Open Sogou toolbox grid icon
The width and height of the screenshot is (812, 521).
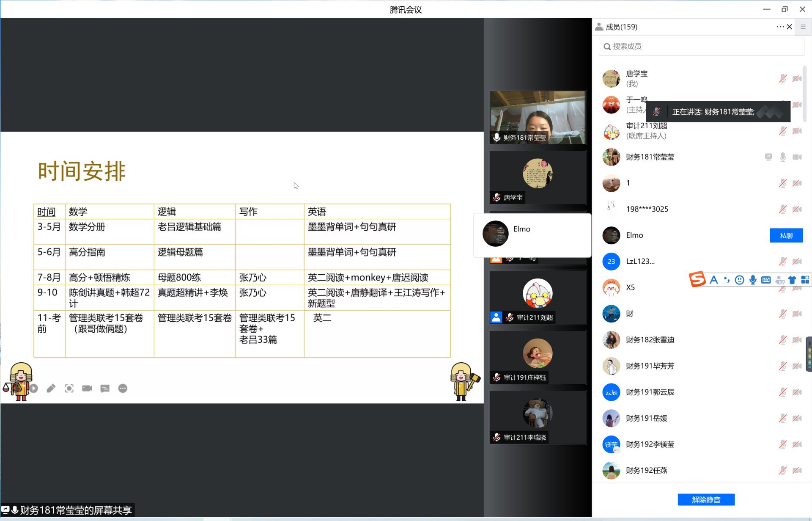point(805,280)
